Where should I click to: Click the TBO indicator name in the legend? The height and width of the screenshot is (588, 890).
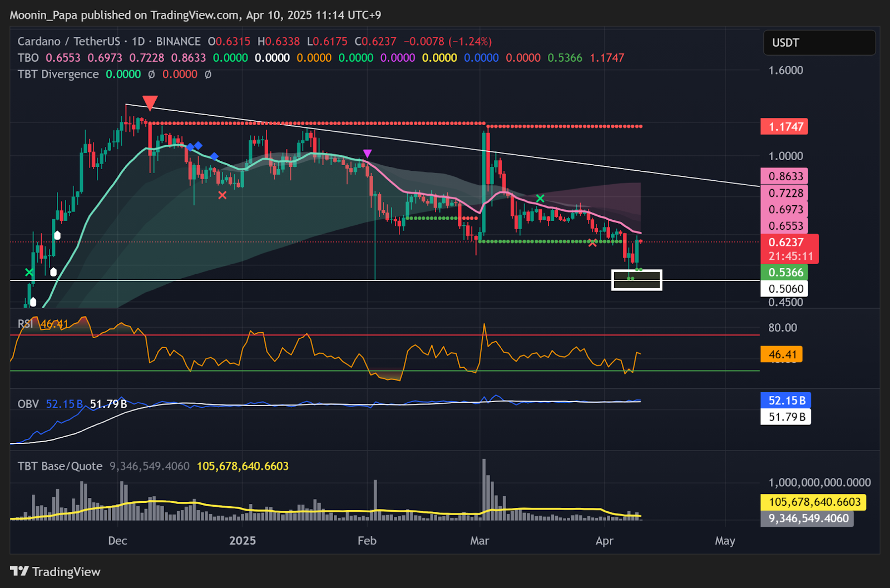pos(28,58)
